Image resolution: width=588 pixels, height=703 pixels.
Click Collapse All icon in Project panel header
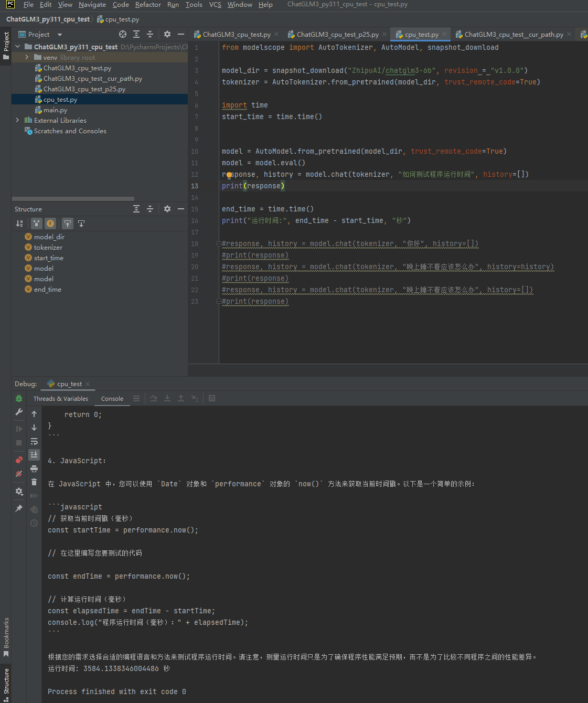(x=150, y=34)
